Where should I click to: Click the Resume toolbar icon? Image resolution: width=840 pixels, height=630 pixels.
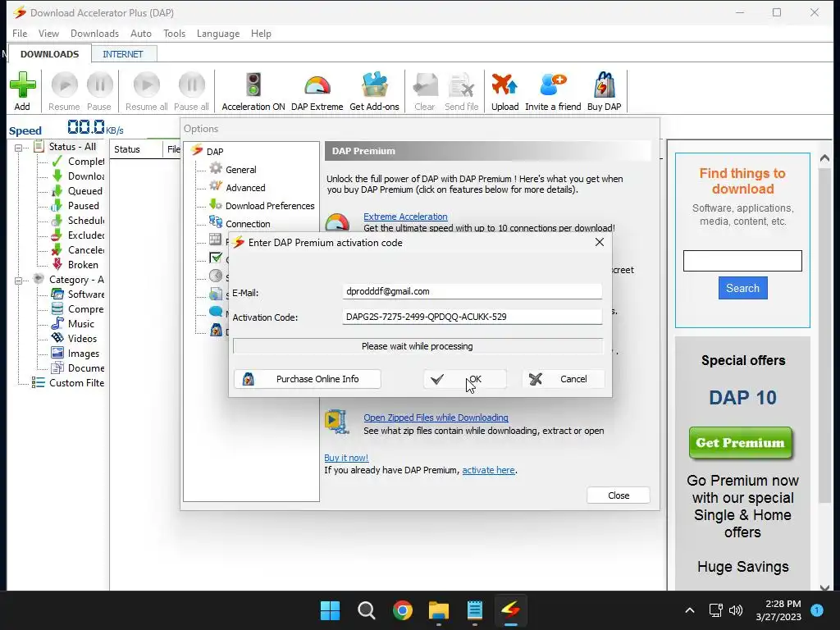[x=64, y=85]
